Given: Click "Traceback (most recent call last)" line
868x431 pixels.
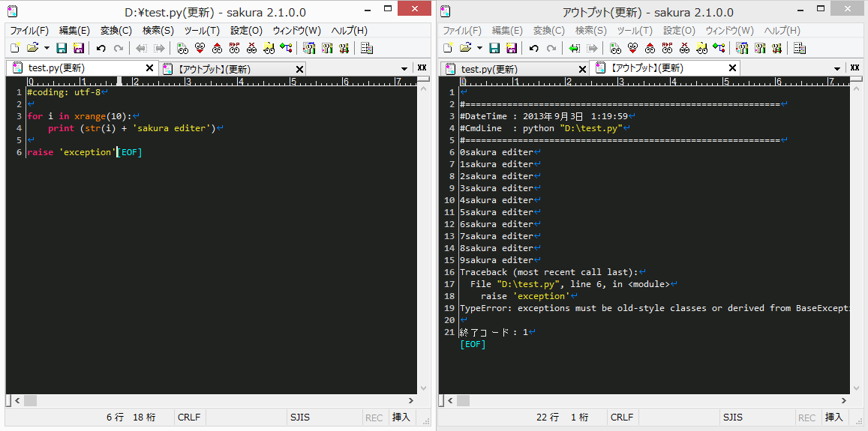Looking at the screenshot, I should 549,272.
